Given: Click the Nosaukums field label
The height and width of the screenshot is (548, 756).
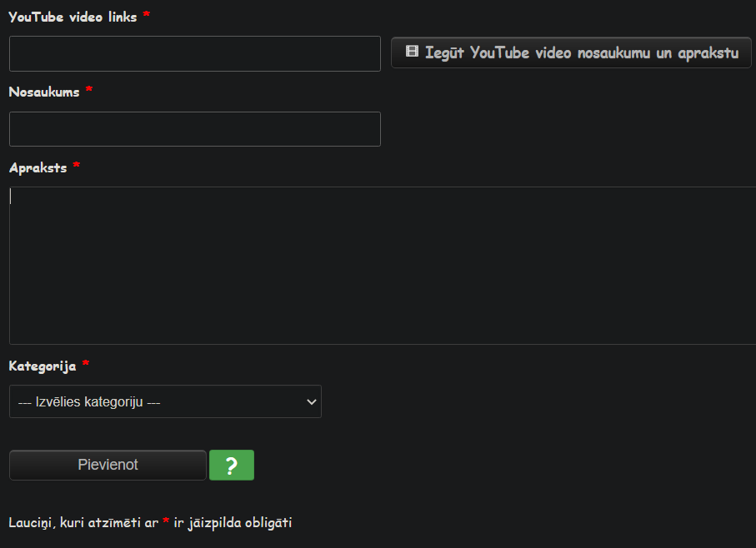Looking at the screenshot, I should (44, 92).
